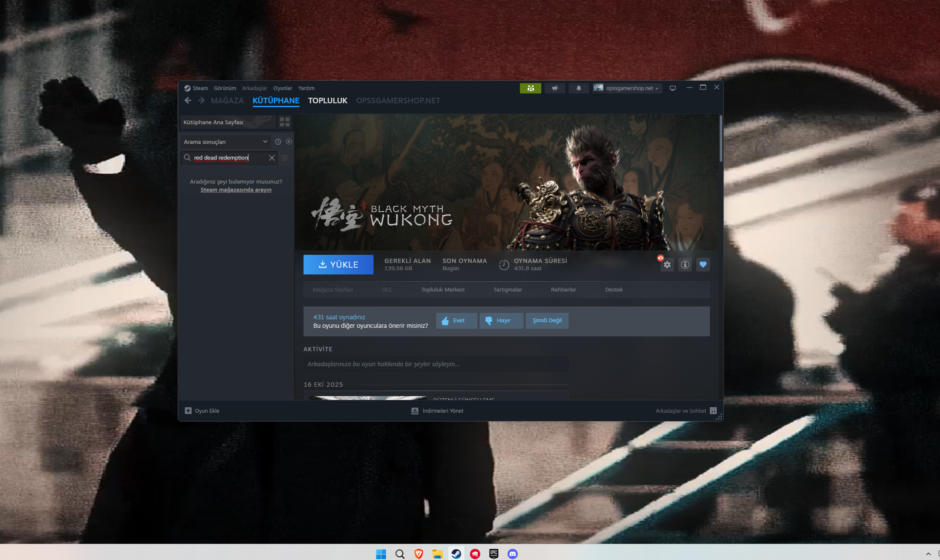940x560 pixels.
Task: Switch to the TOPLULUK tab
Action: 328,101
